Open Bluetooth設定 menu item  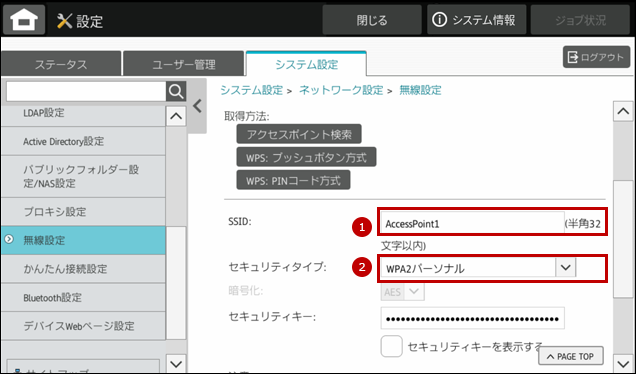tap(83, 297)
